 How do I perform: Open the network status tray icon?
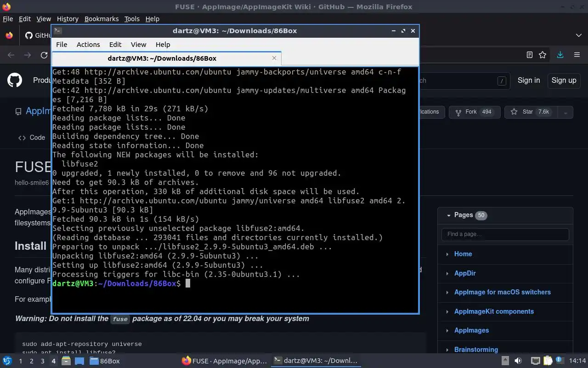point(535,361)
